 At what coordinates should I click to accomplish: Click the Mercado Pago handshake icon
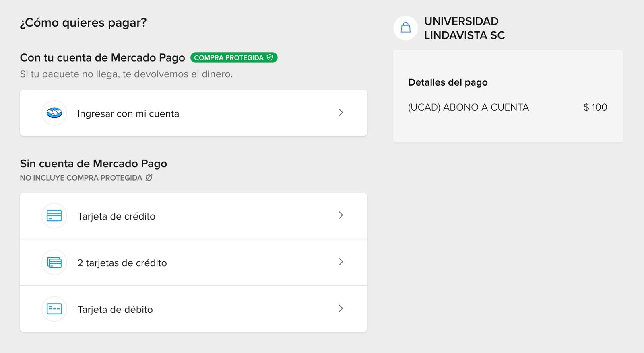coord(54,113)
